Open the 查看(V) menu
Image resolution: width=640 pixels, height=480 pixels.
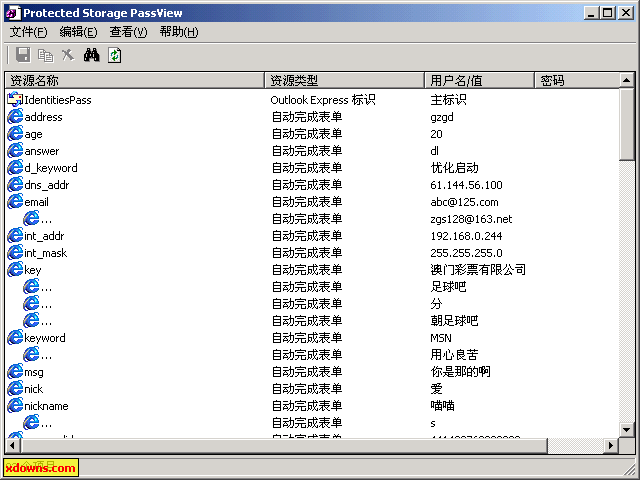(128, 32)
